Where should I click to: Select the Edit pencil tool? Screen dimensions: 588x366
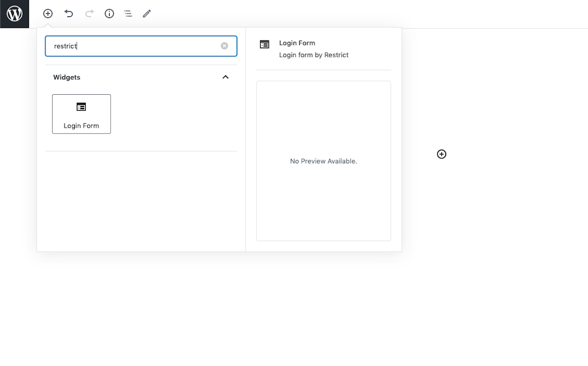[147, 14]
